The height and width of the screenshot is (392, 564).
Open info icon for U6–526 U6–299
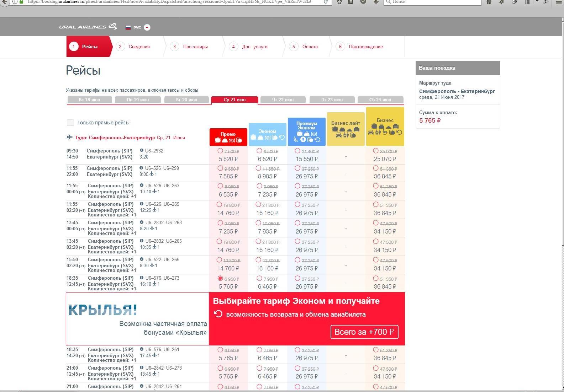click(142, 168)
